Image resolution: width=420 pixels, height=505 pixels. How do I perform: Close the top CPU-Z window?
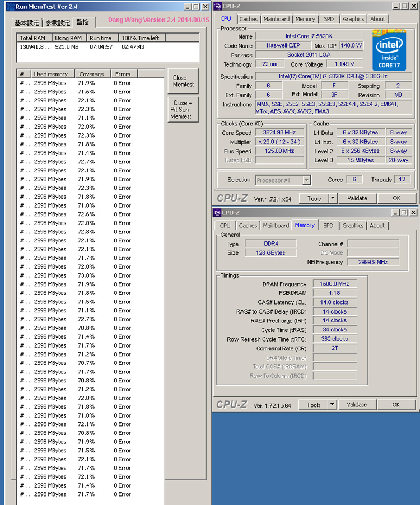(413, 6)
